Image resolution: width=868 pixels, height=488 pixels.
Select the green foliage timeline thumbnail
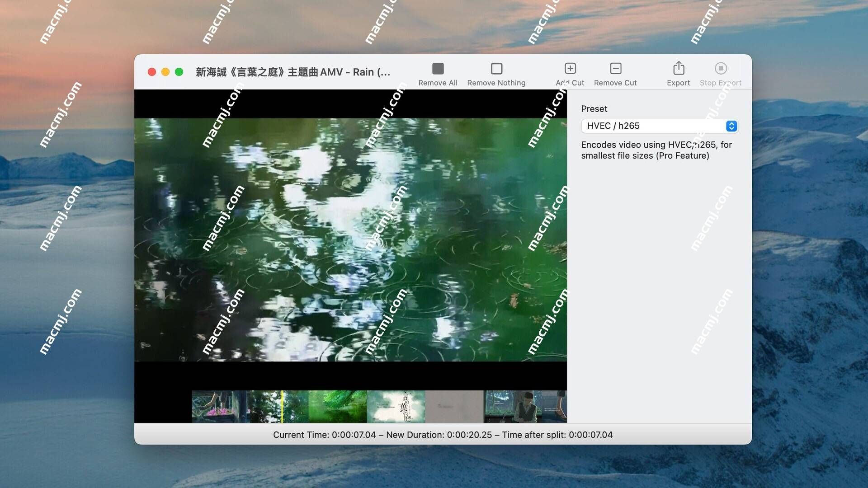337,407
